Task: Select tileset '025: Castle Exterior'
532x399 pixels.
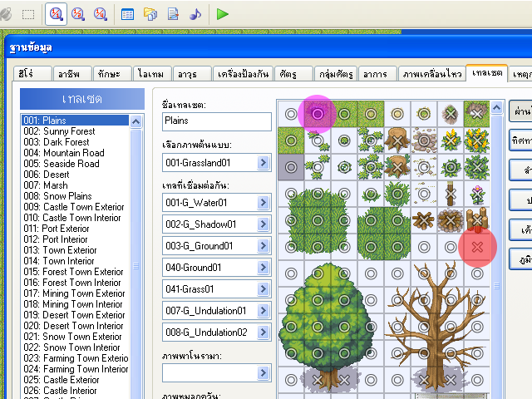Action: click(x=75, y=380)
